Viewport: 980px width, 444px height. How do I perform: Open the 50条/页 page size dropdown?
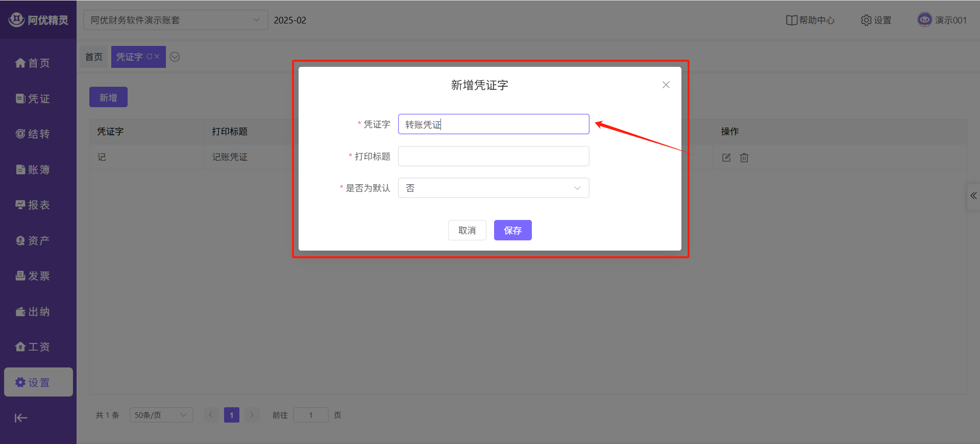click(x=161, y=415)
